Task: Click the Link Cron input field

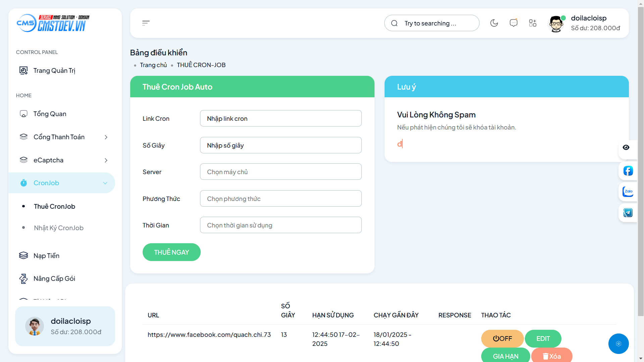Action: point(281,118)
